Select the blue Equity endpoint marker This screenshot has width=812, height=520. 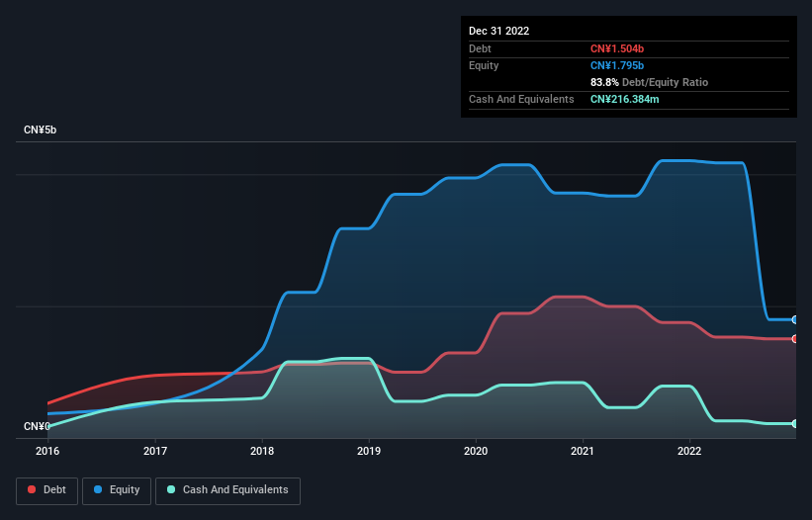click(795, 319)
